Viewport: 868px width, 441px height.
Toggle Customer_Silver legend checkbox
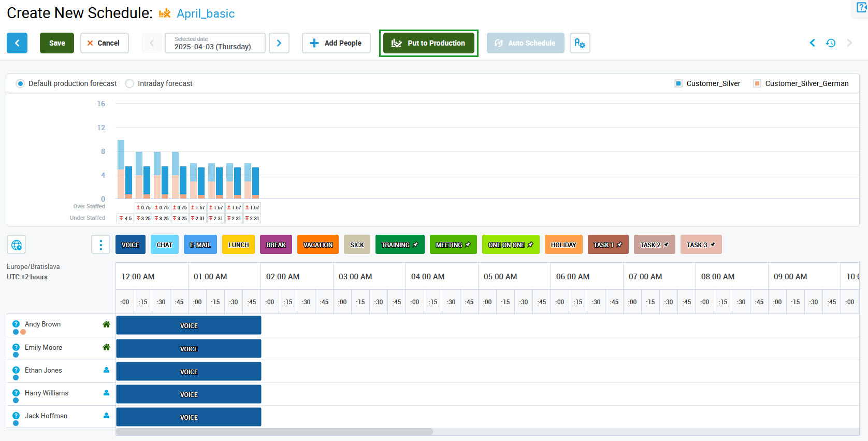pyautogui.click(x=678, y=83)
